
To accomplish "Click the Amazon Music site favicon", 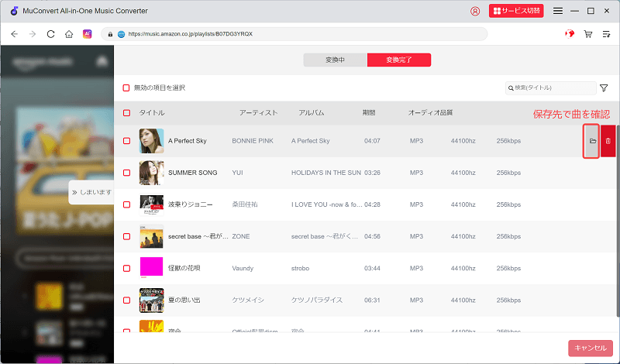I will (x=122, y=34).
